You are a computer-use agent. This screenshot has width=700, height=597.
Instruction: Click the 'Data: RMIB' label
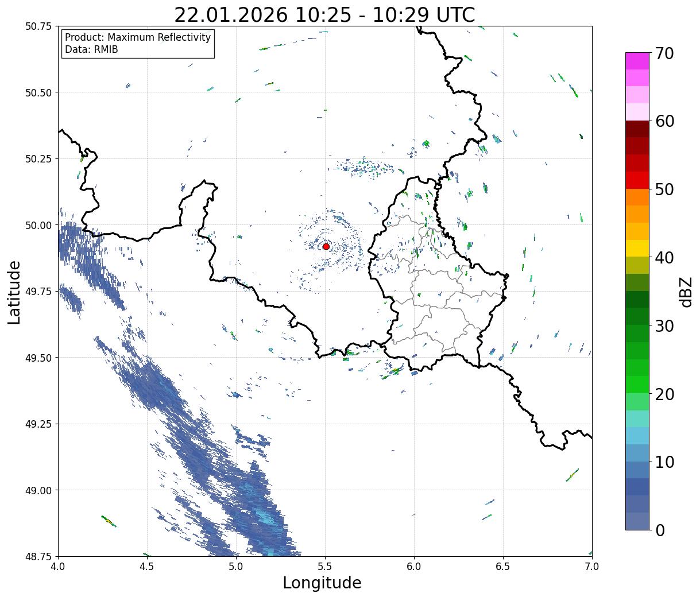[91, 50]
